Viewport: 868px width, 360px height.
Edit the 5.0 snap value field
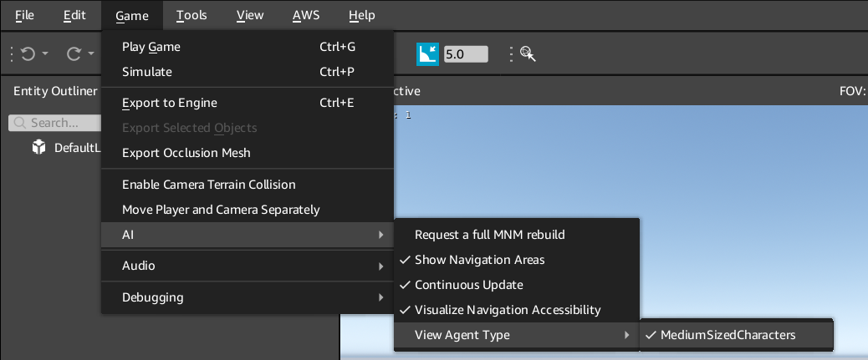pos(466,54)
